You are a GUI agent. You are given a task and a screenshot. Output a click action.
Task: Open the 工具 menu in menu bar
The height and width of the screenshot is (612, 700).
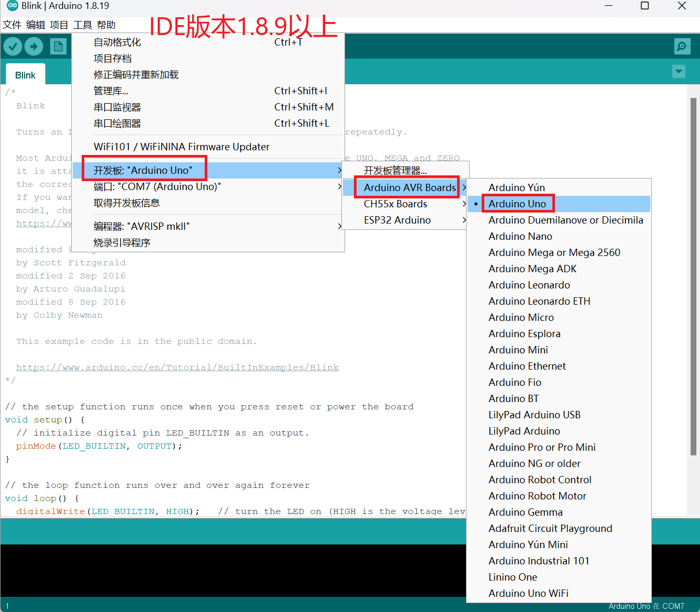(x=82, y=25)
